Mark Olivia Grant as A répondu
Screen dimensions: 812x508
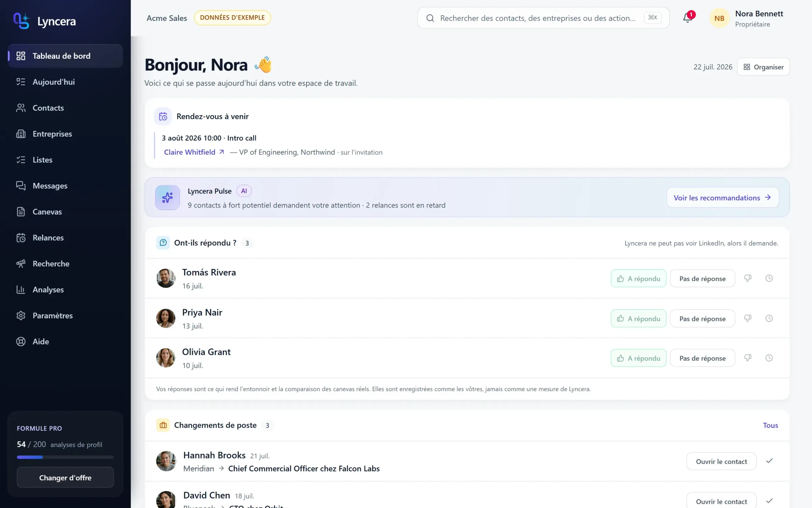[638, 358]
